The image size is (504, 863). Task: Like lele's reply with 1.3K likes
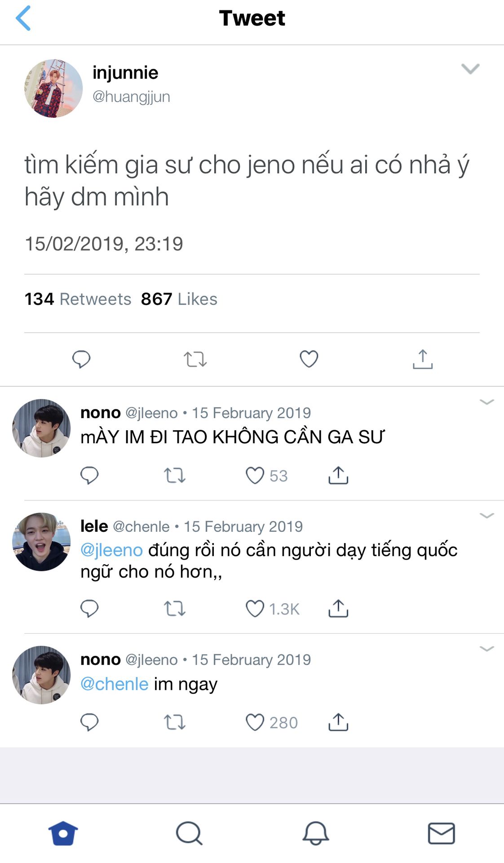255,609
